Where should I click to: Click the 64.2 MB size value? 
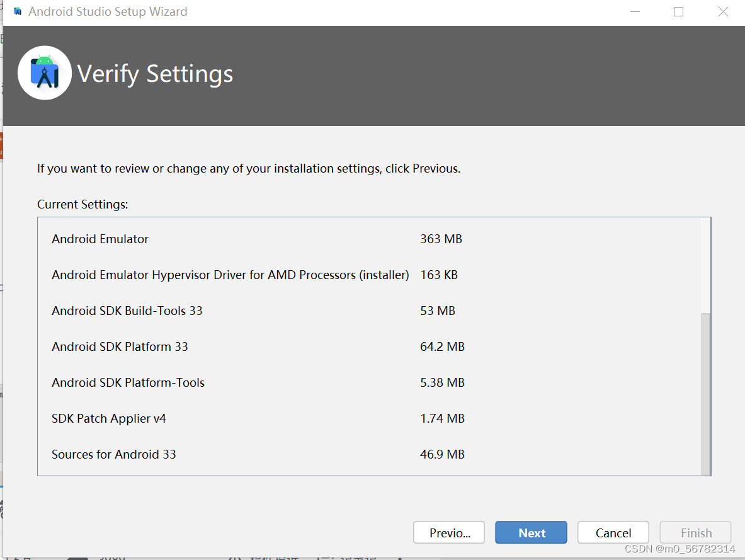[x=442, y=346]
